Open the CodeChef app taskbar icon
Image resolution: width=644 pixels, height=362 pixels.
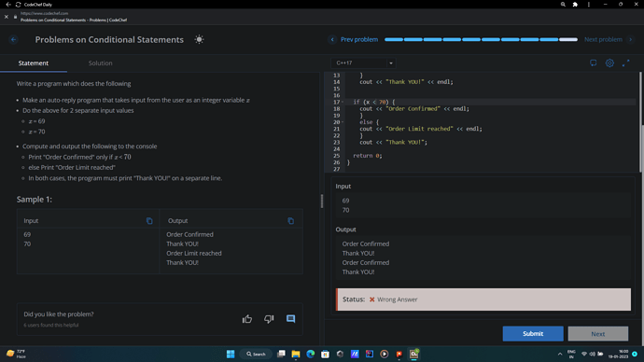pos(413,354)
